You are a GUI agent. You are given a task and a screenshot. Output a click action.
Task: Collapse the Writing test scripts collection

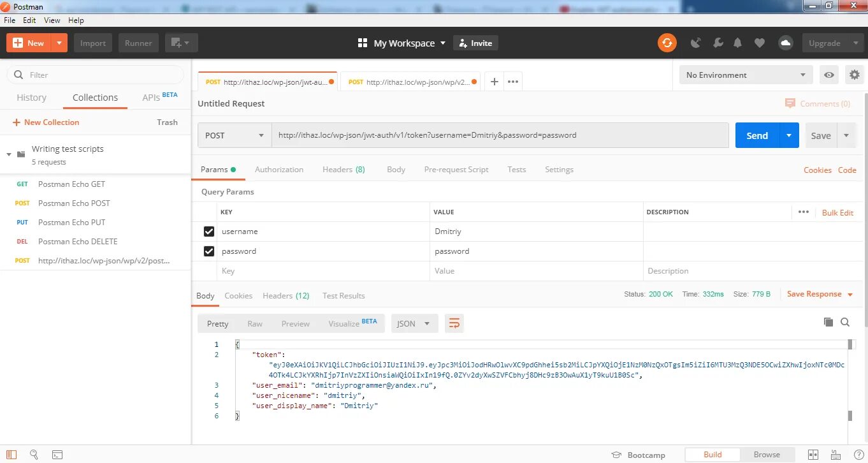9,154
